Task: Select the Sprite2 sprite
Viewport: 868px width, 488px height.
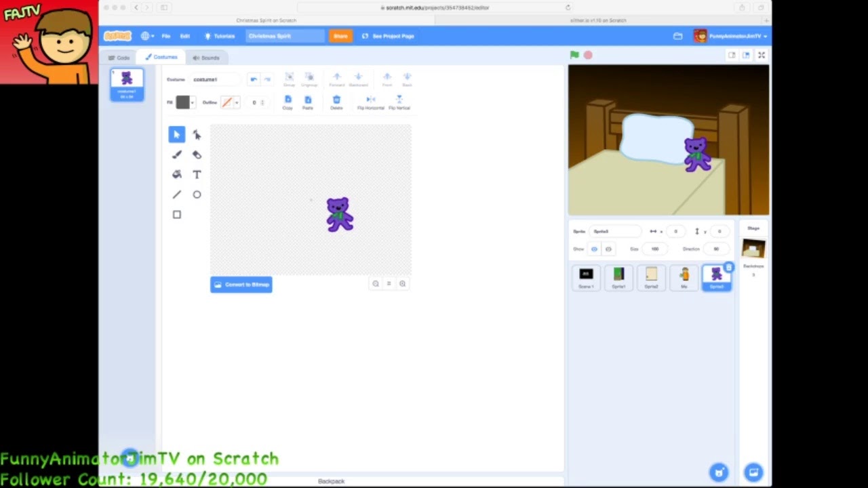Action: pyautogui.click(x=651, y=278)
